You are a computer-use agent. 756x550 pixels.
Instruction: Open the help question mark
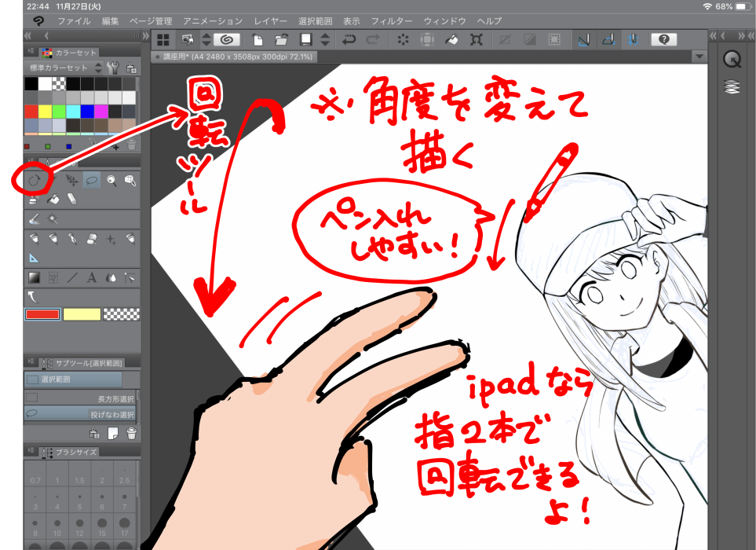(x=664, y=39)
